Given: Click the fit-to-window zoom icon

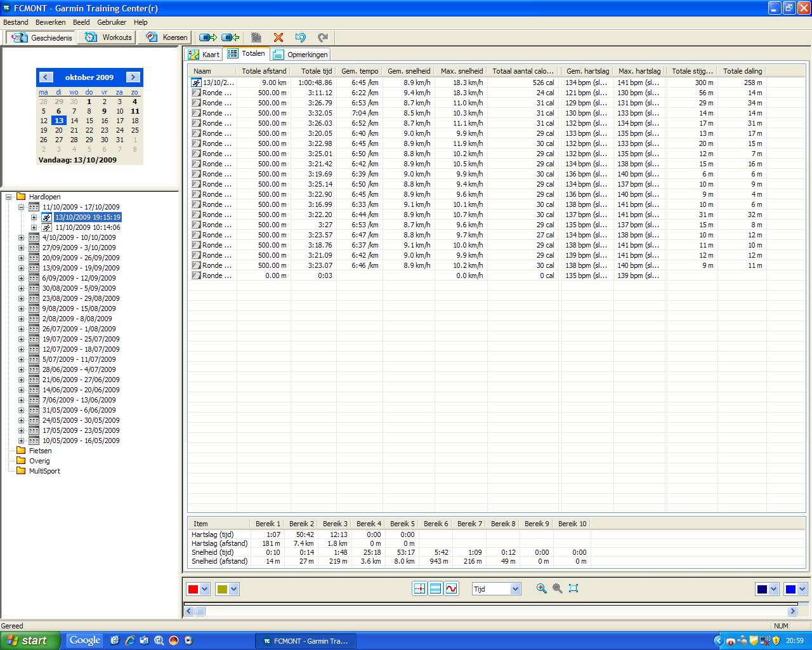Looking at the screenshot, I should [573, 588].
